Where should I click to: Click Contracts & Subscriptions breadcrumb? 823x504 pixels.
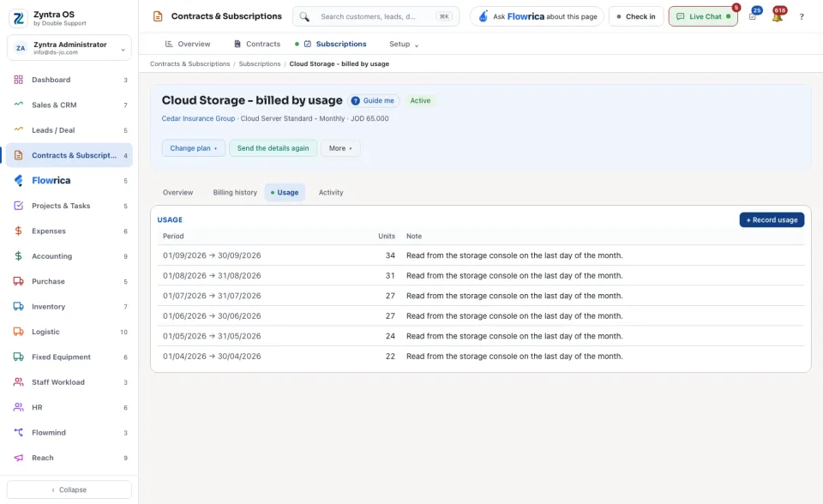coord(190,64)
